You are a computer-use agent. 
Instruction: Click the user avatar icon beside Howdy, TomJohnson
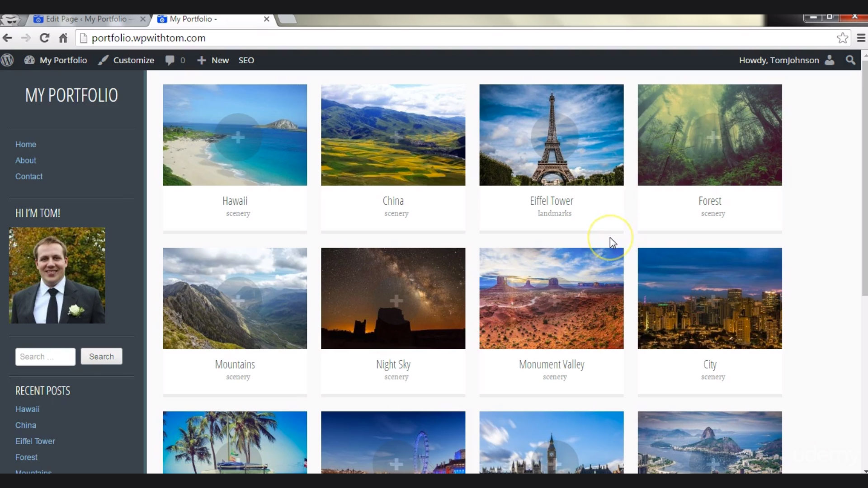pyautogui.click(x=830, y=60)
